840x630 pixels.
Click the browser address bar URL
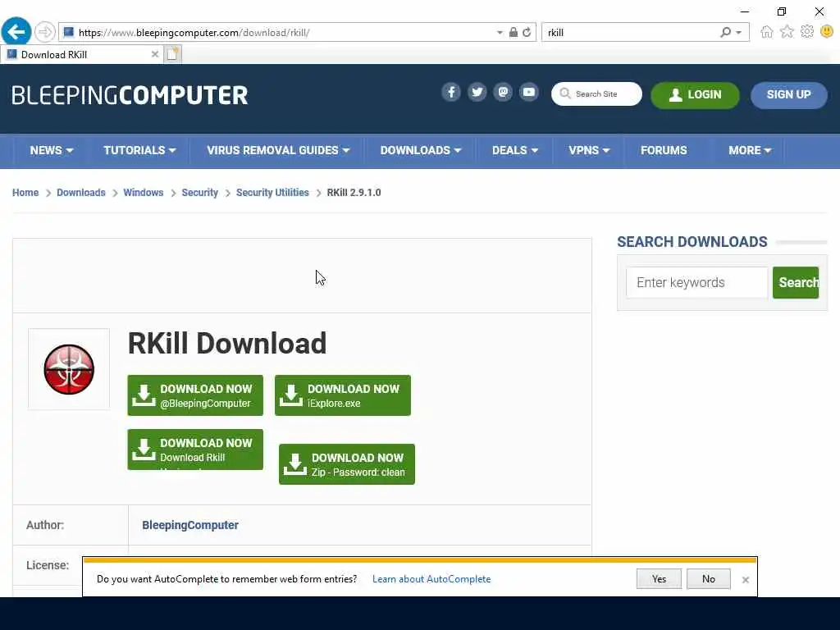(x=194, y=33)
